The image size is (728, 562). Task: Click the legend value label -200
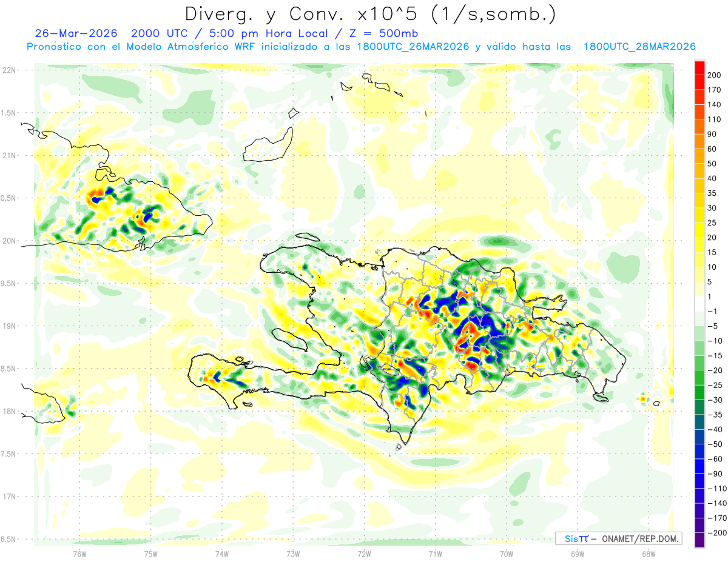(x=715, y=533)
